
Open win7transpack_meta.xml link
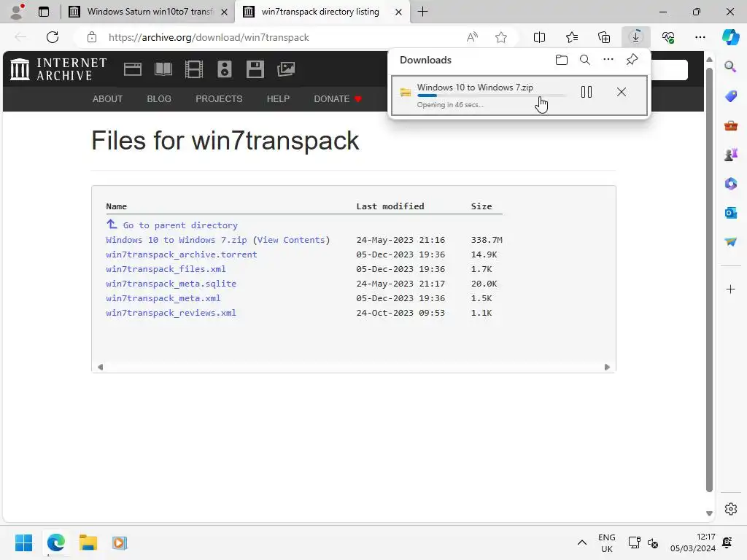coord(163,298)
